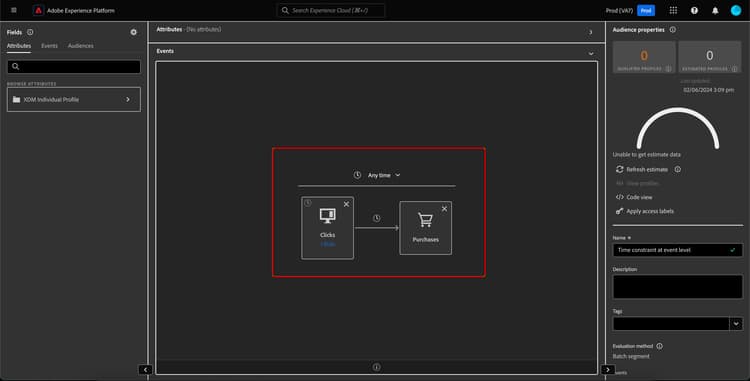Focus the Search Experience Cloud field
Screen dimensions: 750x381
331,10
